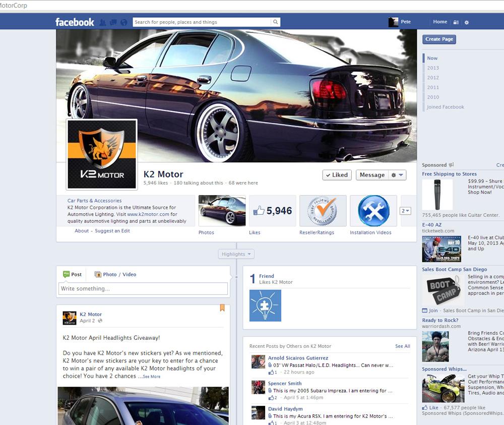Click See All recent posts link
Viewport: 504px width, 425px height.
point(402,346)
